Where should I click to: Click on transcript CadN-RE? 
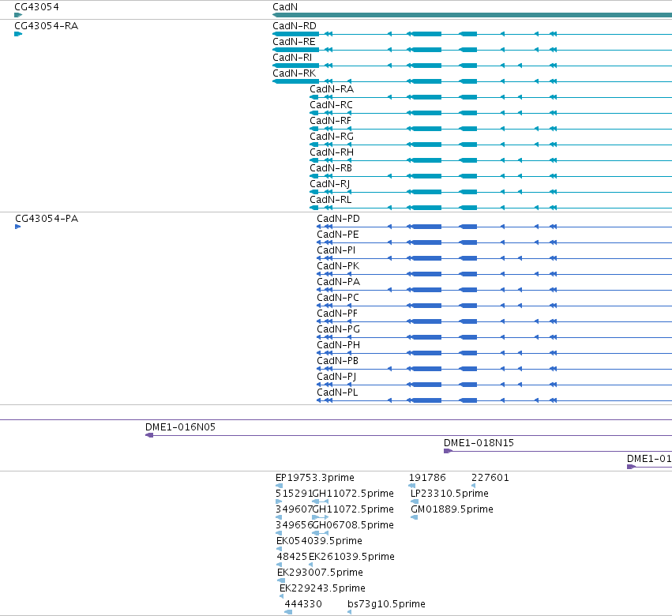pos(294,42)
